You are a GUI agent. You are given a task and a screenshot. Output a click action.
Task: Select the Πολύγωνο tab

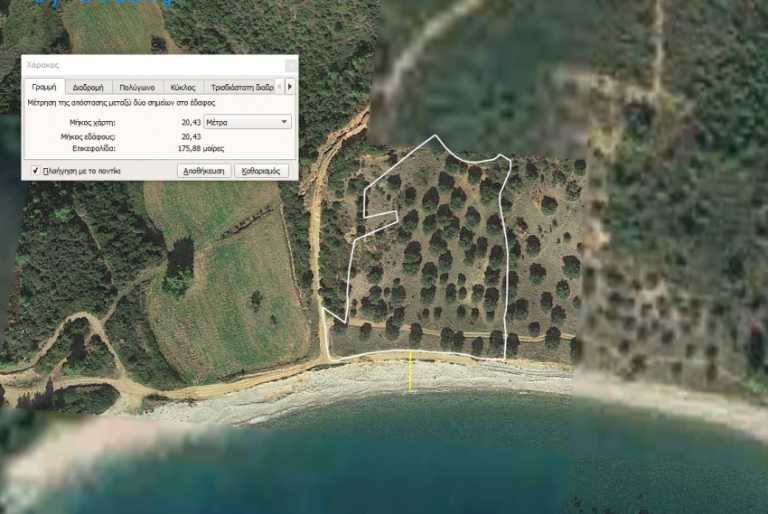137,88
